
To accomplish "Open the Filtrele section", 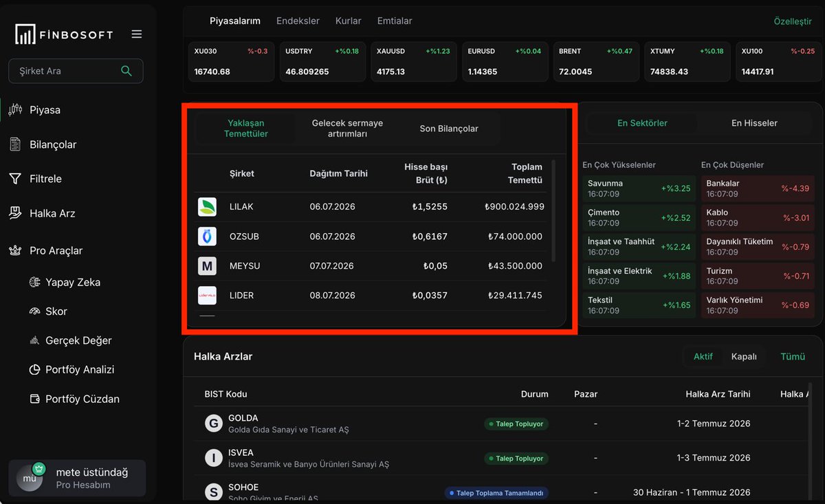I will click(x=45, y=179).
